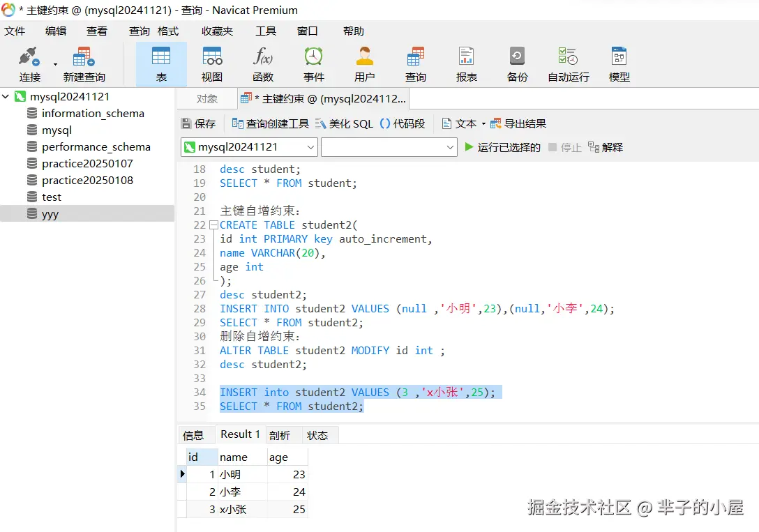Select the cell containing 小明
Screen dimensions: 759x532
click(x=242, y=474)
